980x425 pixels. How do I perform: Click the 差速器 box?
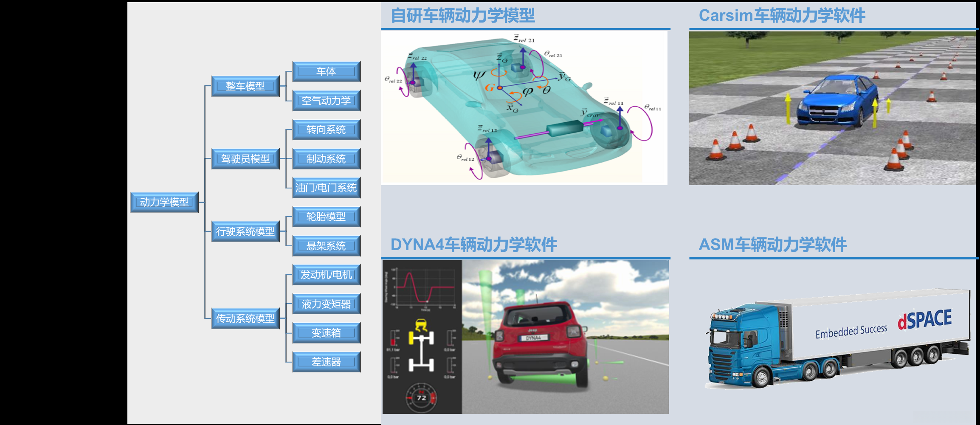[x=327, y=362]
